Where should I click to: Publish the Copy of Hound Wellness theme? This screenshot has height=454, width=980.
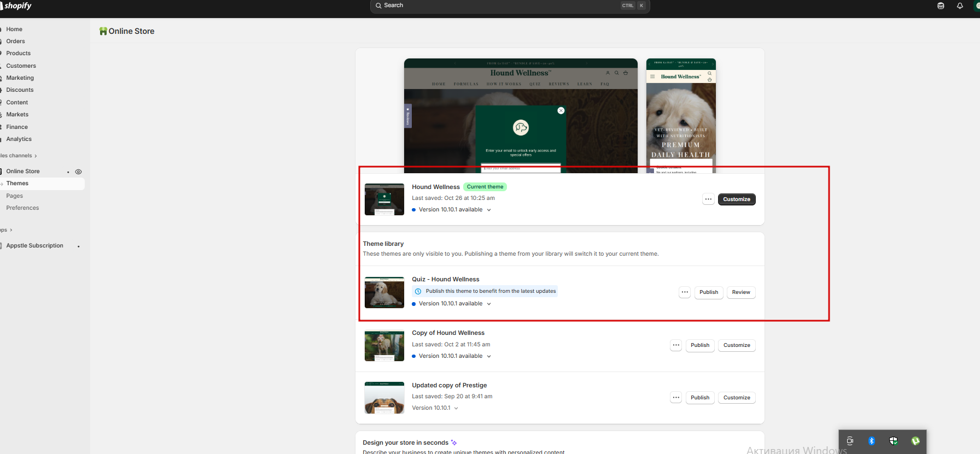pos(700,345)
